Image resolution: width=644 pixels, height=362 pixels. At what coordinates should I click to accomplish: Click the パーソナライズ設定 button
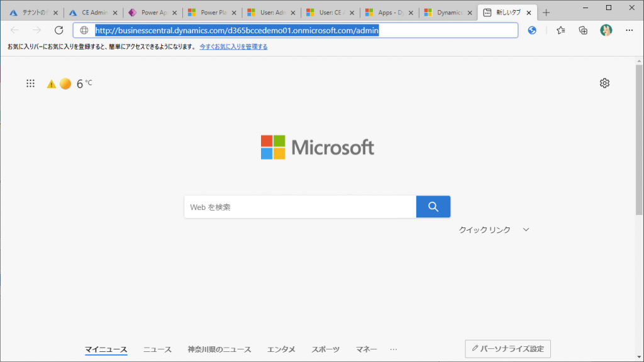point(508,349)
